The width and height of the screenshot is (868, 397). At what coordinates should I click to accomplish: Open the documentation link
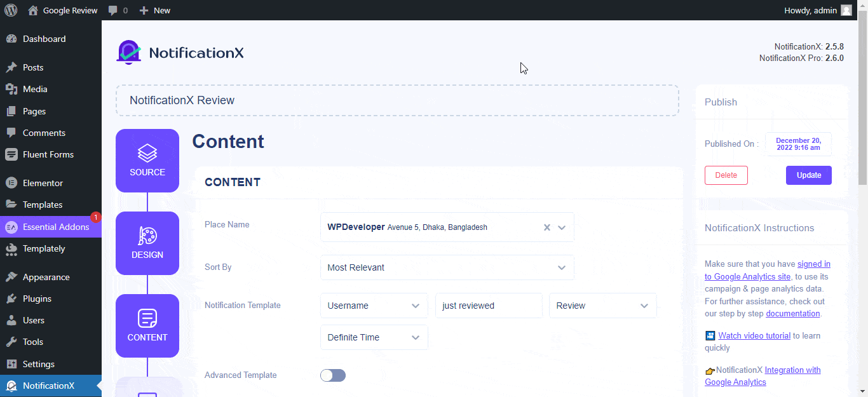click(x=793, y=314)
